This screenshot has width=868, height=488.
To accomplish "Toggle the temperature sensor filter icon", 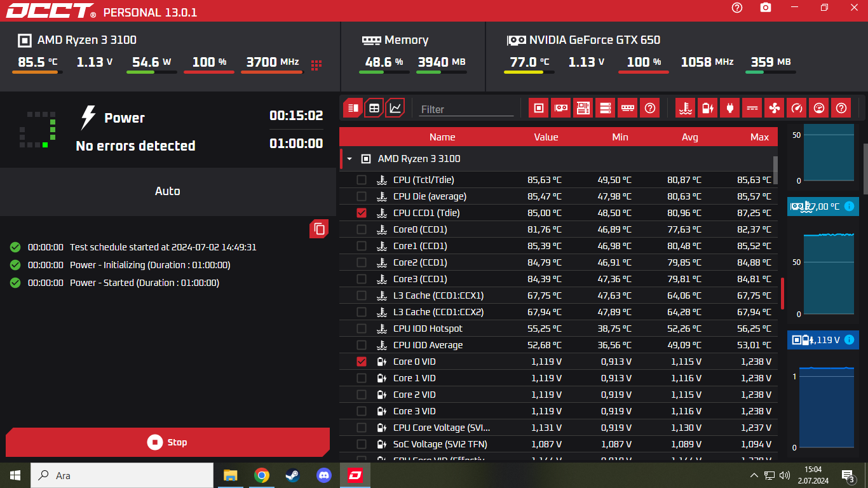I will tap(685, 108).
